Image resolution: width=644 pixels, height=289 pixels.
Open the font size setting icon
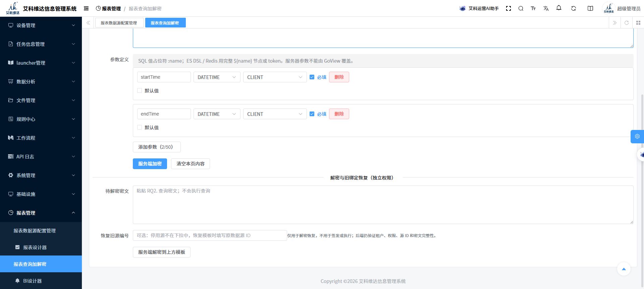(x=533, y=8)
